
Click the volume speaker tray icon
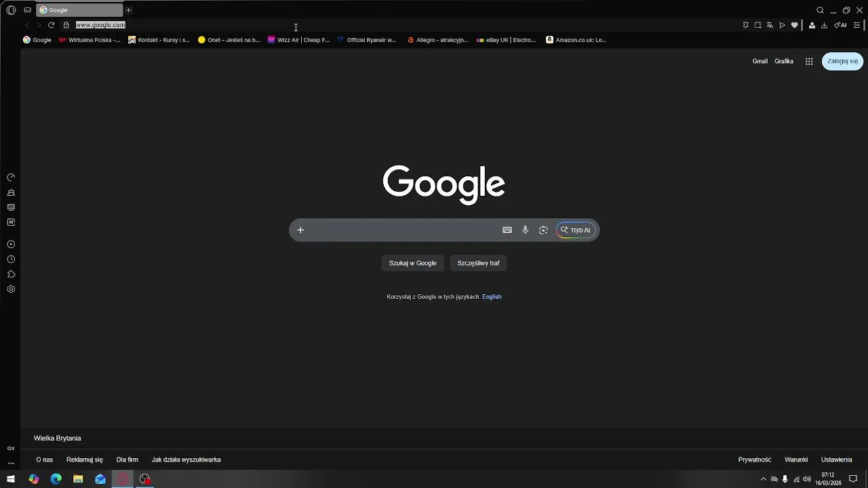click(807, 479)
